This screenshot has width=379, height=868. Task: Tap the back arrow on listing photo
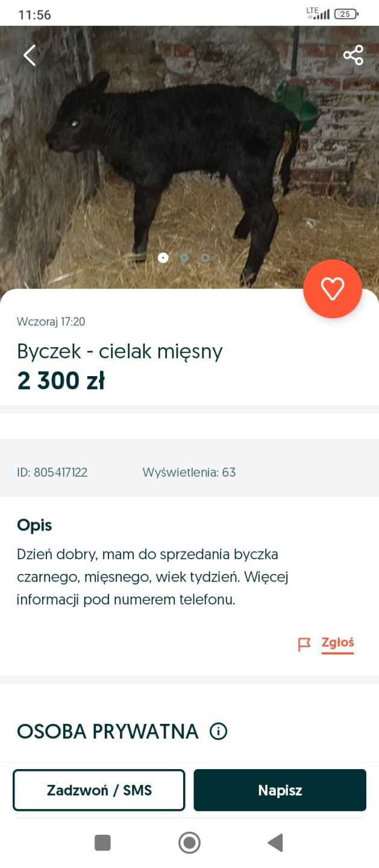(x=30, y=55)
